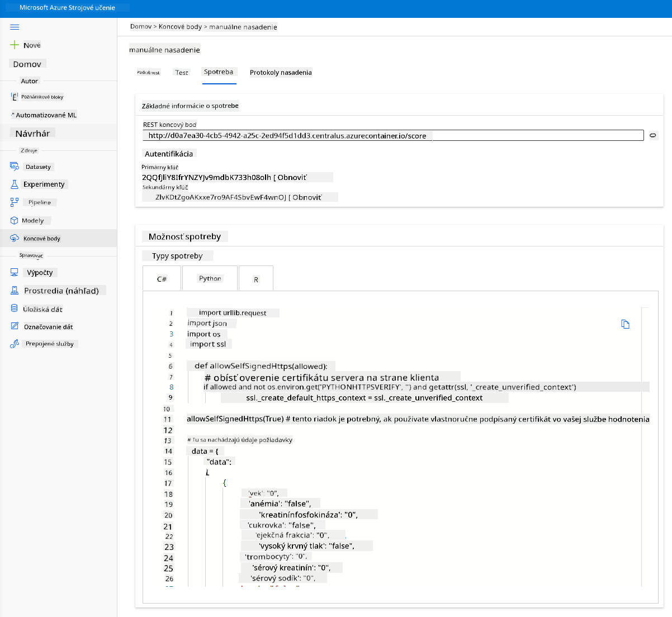Click the Nové plus icon
Viewport: 672px width, 617px height.
pyautogui.click(x=15, y=45)
